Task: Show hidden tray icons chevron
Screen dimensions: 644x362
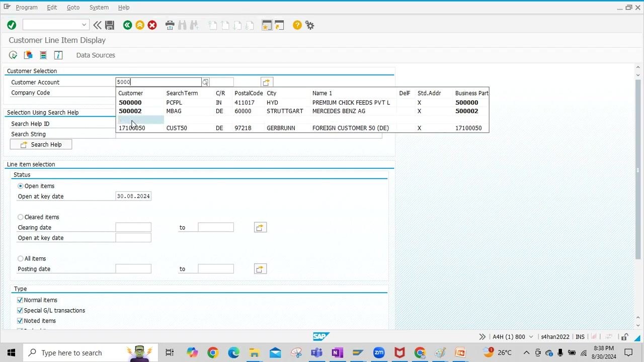Action: pos(526,352)
